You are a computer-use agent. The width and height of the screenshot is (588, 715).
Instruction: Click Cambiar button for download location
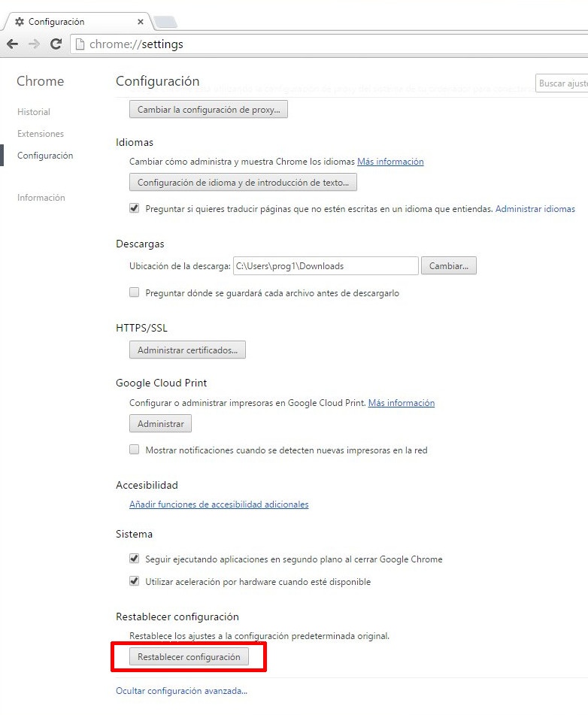coord(449,266)
